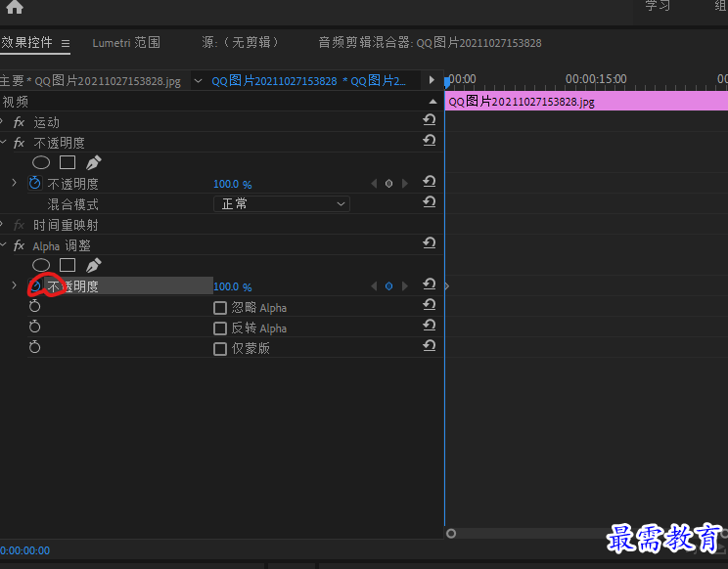Viewport: 728px width, 569px height.
Task: Collapse the 视频 section with up arrow
Action: (432, 102)
